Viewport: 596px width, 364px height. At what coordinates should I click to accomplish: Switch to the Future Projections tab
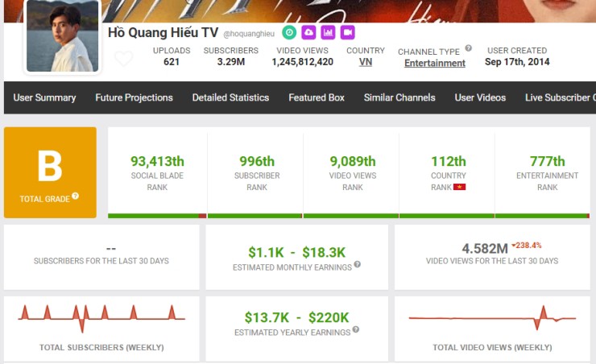(x=134, y=97)
